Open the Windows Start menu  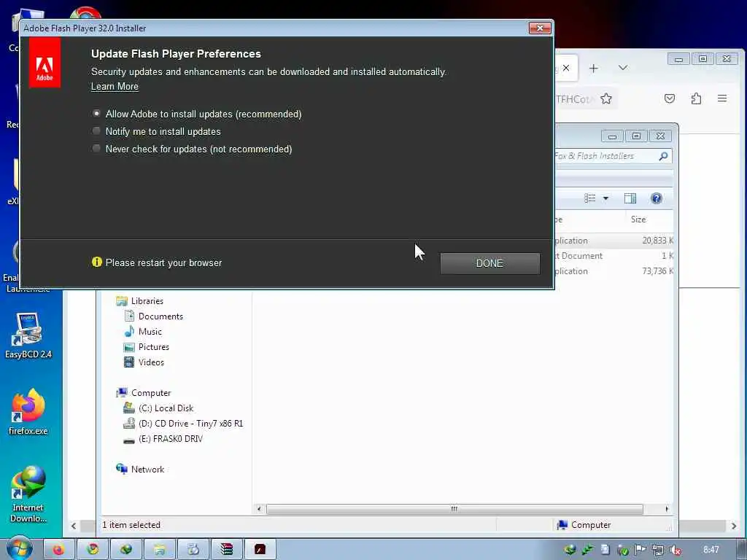[x=19, y=548]
